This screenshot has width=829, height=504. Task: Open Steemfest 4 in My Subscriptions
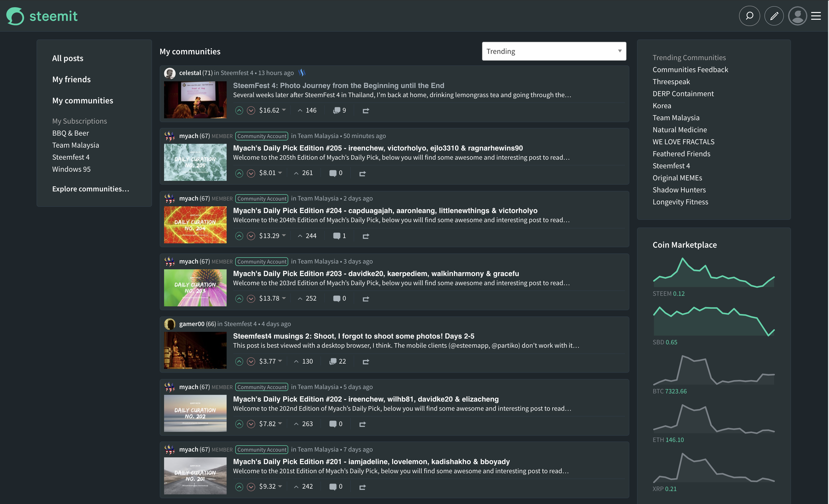tap(71, 157)
